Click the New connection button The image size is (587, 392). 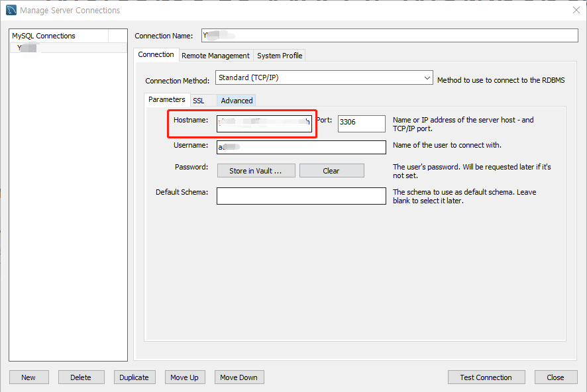(29, 377)
